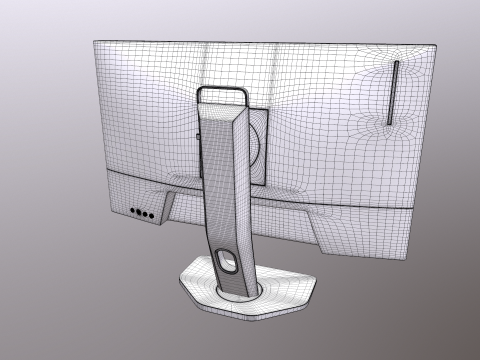Image resolution: width=480 pixels, height=360 pixels.
Task: Click the square mount plate behind the stand
Action: point(259,146)
